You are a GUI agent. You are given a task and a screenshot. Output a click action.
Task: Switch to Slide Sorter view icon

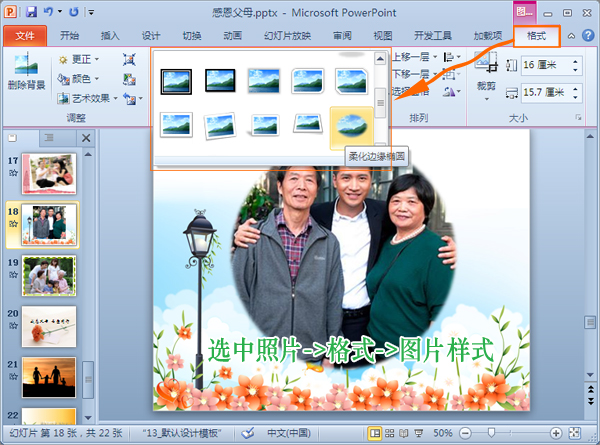click(390, 433)
